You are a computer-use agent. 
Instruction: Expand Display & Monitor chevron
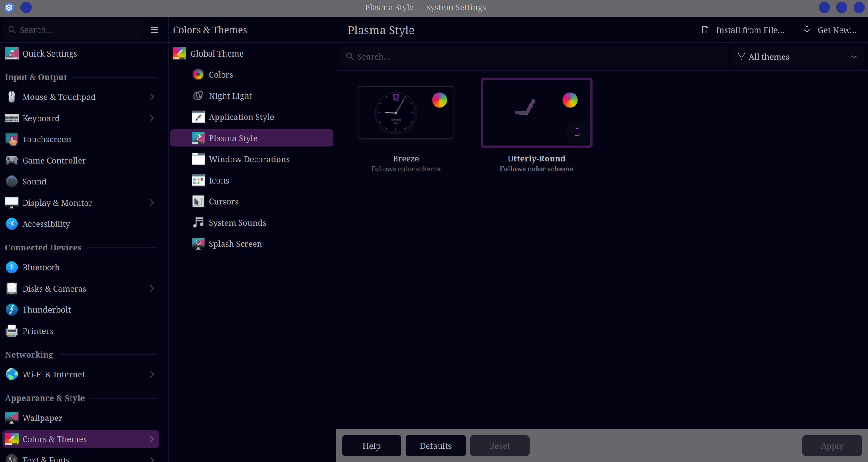coord(152,203)
